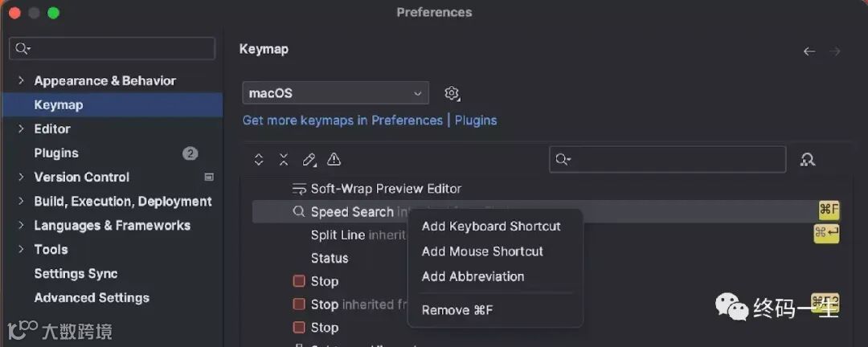Screen dimensions: 868x347
Task: Expand the Editor settings section
Action: point(21,129)
